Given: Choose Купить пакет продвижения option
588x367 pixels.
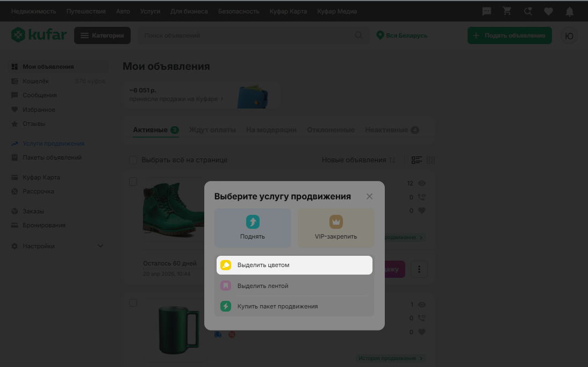Looking at the screenshot, I should 295,306.
